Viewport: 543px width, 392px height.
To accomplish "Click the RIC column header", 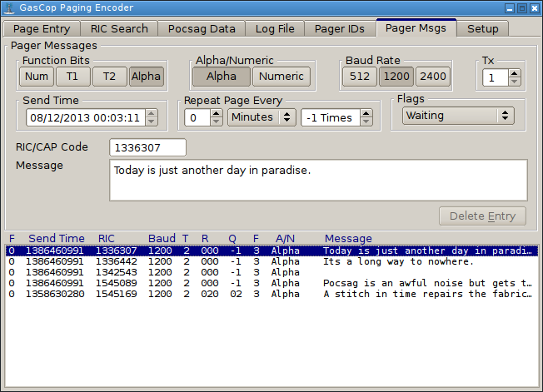I will click(107, 238).
